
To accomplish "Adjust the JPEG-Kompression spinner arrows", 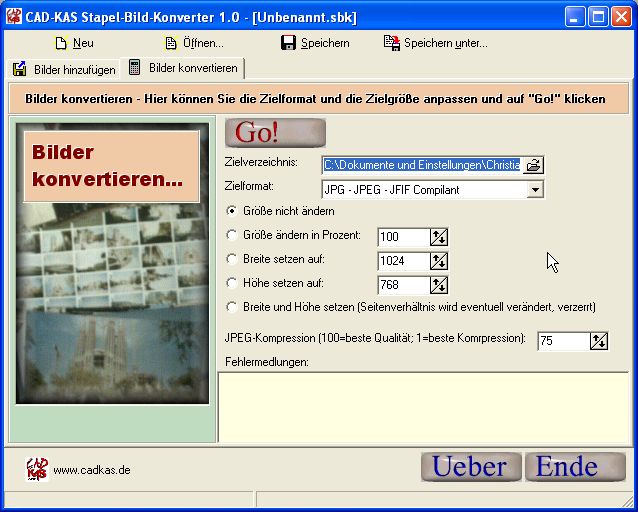I will [599, 341].
